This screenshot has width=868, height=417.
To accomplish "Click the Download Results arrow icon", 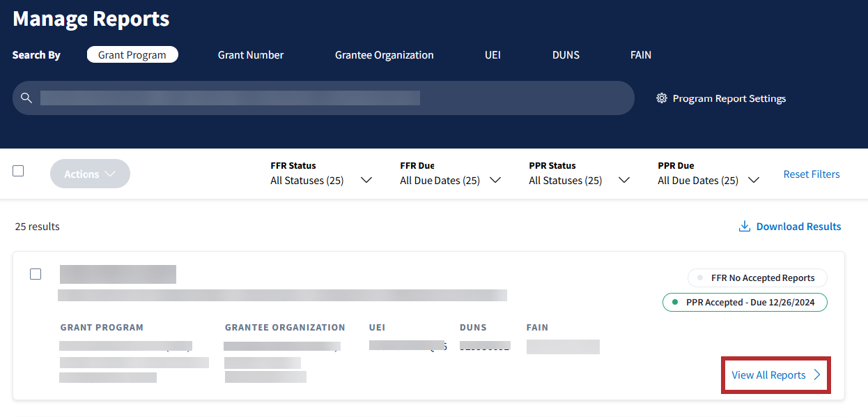I will click(744, 227).
